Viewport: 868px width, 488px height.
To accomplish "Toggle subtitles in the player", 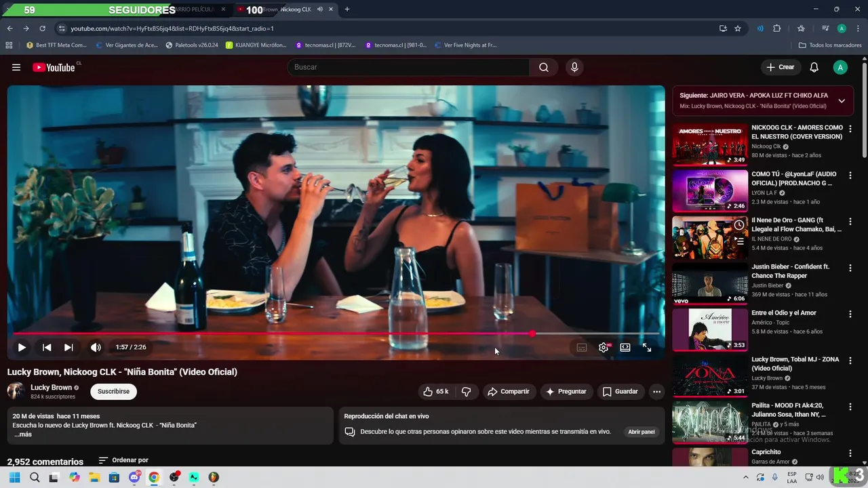I will [582, 347].
